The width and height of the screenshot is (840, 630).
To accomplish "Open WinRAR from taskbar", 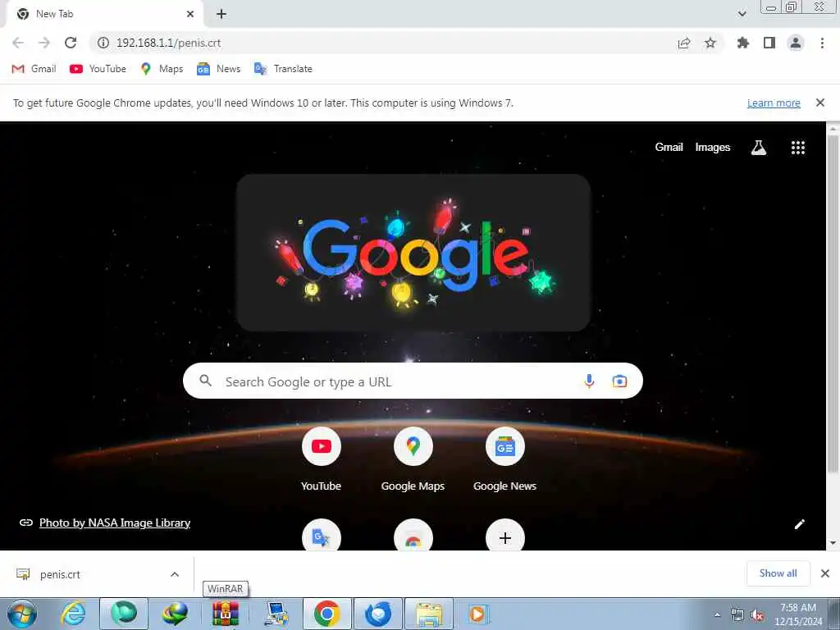I will (x=226, y=614).
